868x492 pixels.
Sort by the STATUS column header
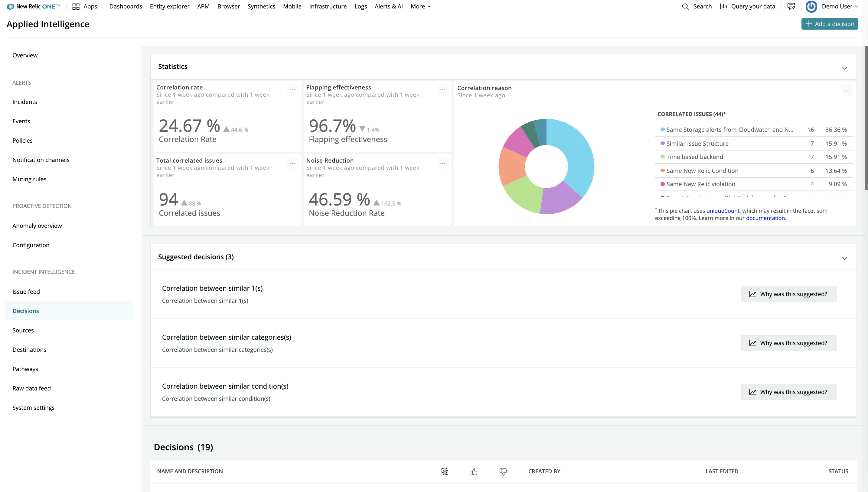pyautogui.click(x=838, y=471)
